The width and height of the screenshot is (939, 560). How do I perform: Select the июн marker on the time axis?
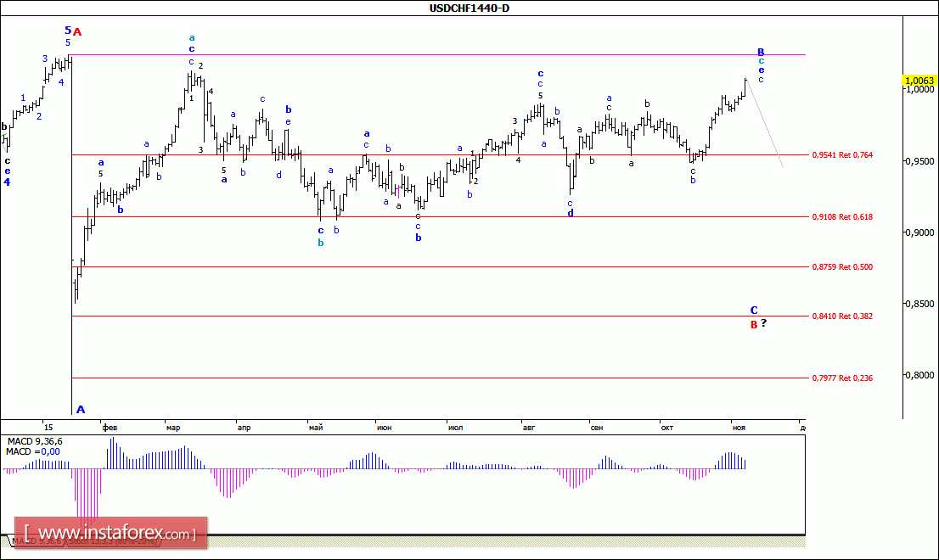click(383, 428)
